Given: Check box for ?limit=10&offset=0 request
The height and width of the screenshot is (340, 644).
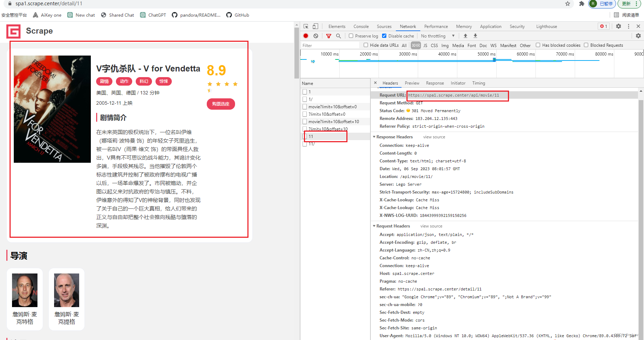Looking at the screenshot, I should click(305, 114).
